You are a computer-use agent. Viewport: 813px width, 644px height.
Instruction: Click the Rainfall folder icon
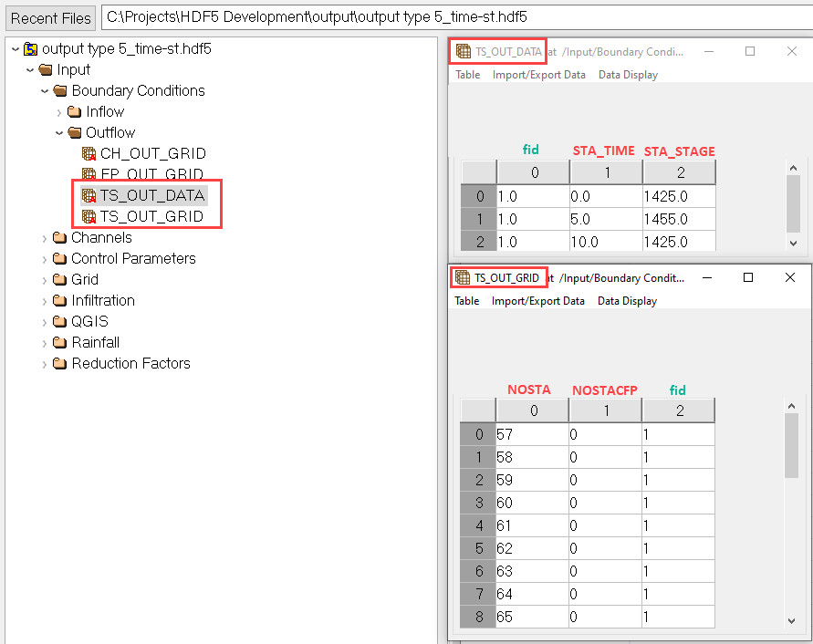(60, 342)
